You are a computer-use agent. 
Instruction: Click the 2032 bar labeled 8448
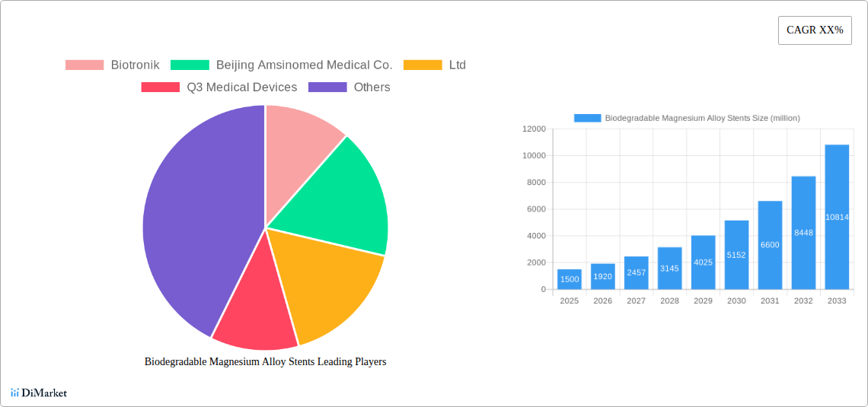pyautogui.click(x=803, y=233)
